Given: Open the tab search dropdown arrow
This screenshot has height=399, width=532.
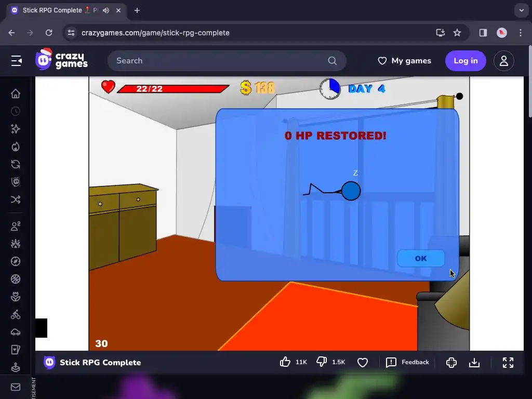Looking at the screenshot, I should (x=522, y=10).
